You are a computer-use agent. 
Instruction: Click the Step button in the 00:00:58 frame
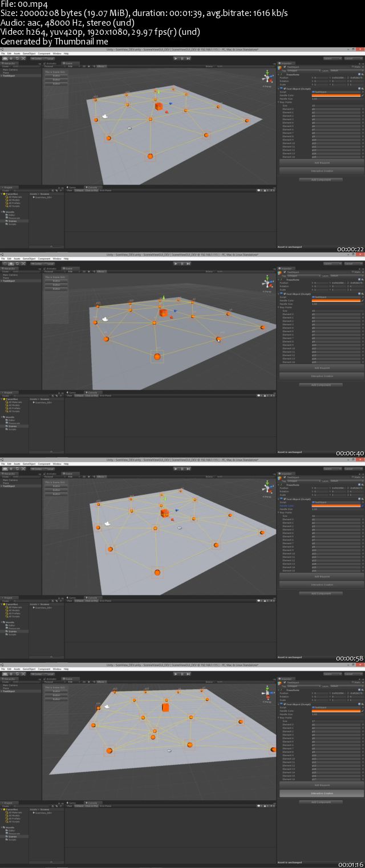(x=189, y=468)
